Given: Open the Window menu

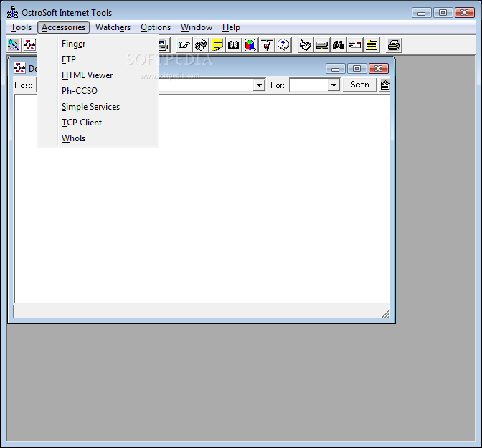Looking at the screenshot, I should pos(197,27).
